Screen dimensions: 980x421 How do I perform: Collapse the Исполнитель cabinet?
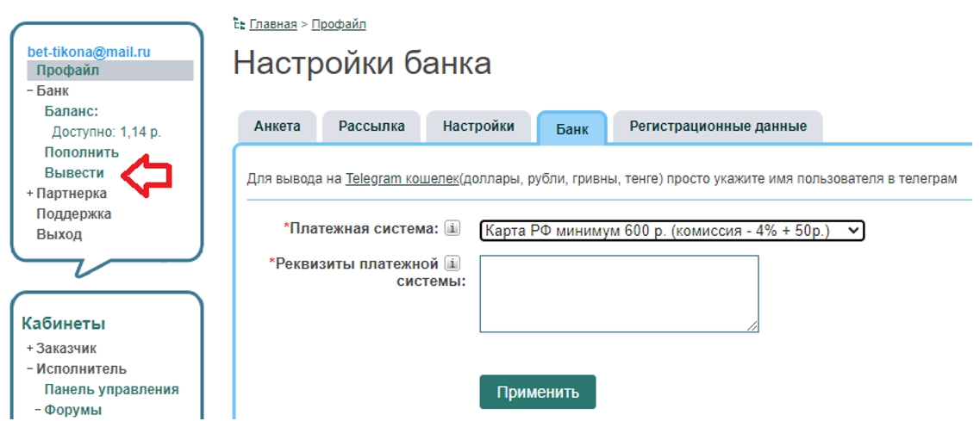coord(29,369)
